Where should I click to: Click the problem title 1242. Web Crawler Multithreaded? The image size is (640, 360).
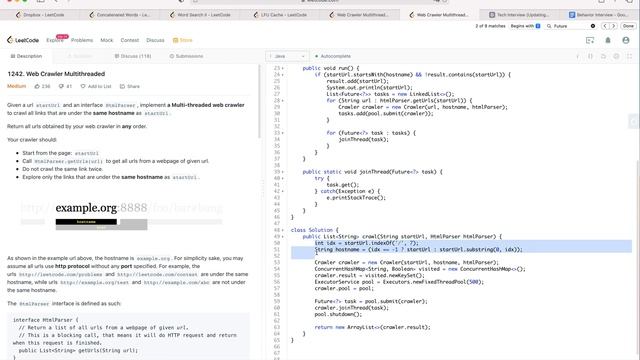point(56,74)
